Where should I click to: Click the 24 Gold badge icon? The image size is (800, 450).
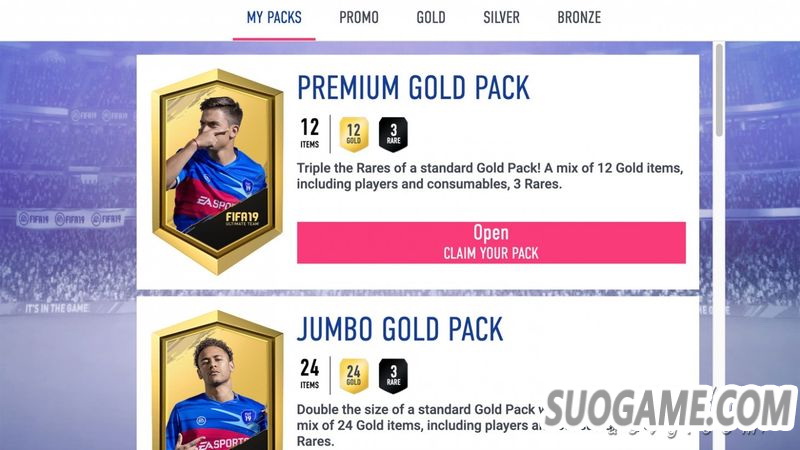tap(354, 376)
